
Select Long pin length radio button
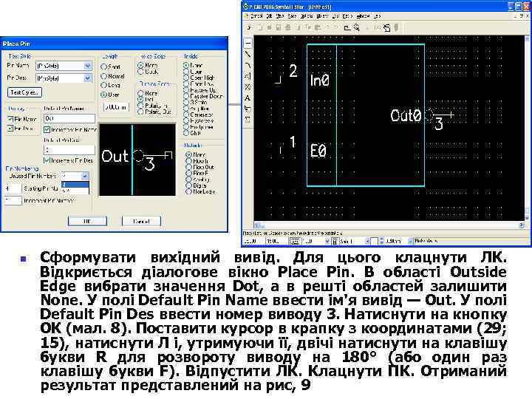(104, 86)
